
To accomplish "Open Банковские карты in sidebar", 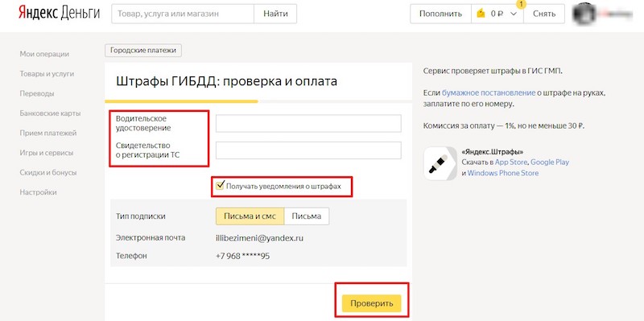I will point(50,113).
